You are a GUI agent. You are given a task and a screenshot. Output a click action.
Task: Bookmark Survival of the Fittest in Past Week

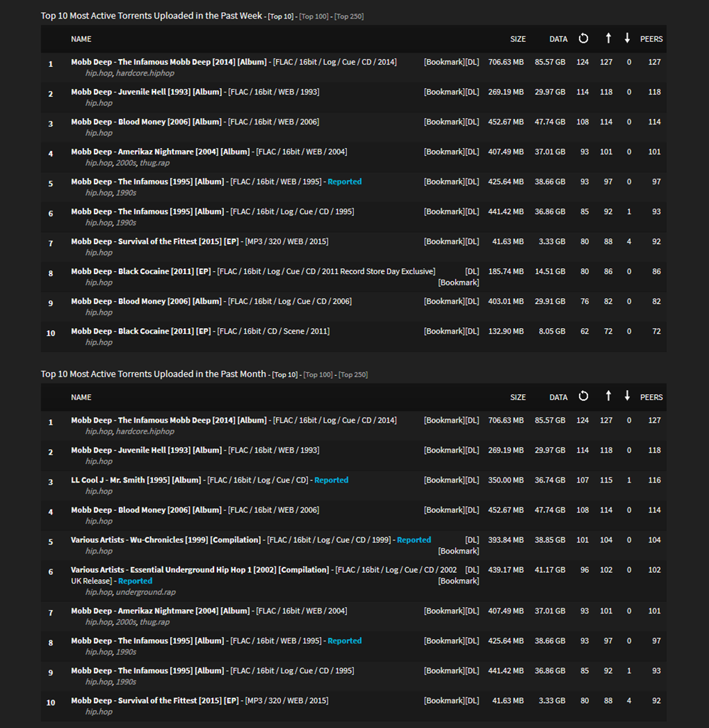[444, 241]
